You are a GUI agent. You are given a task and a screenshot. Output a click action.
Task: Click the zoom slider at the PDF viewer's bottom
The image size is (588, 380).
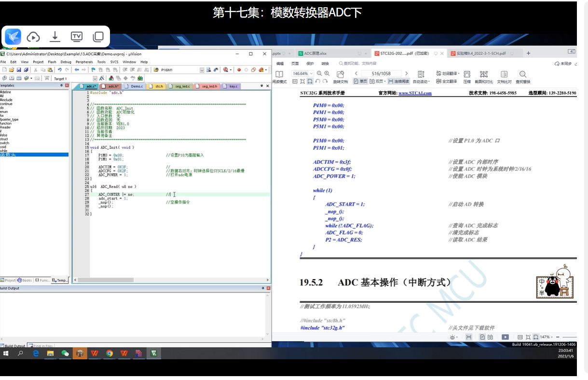570,337
